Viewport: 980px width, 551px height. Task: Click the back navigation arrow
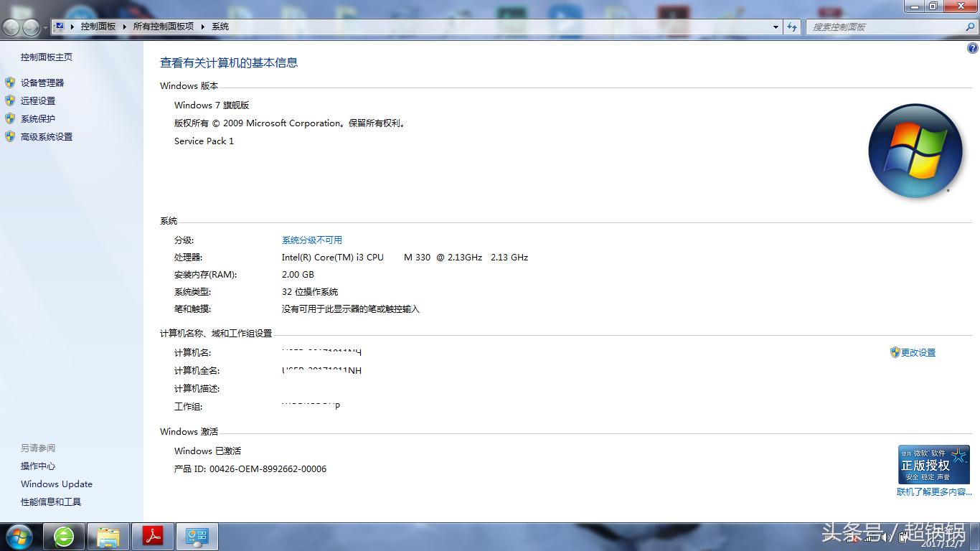point(11,27)
